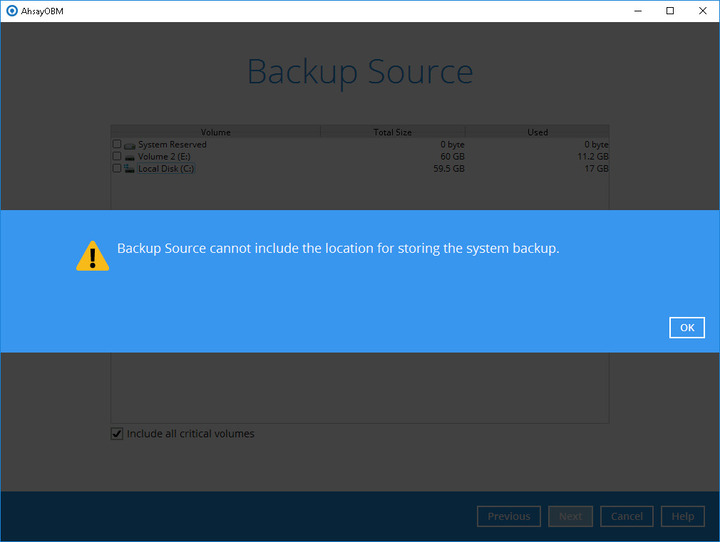Click the System Reserved drive icon
The height and width of the screenshot is (542, 720).
tap(129, 145)
